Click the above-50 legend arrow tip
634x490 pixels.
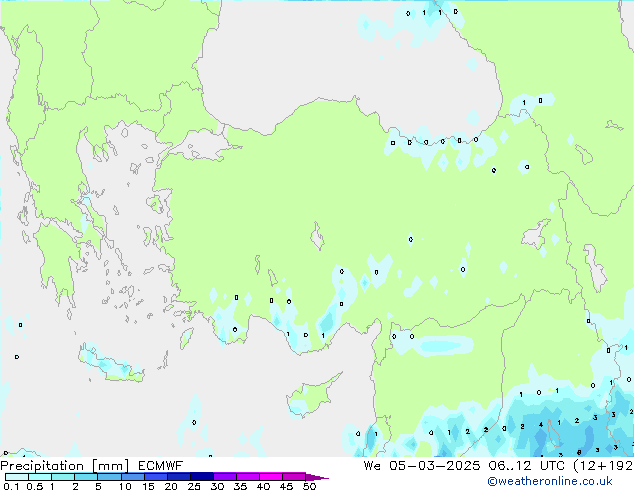pos(317,477)
